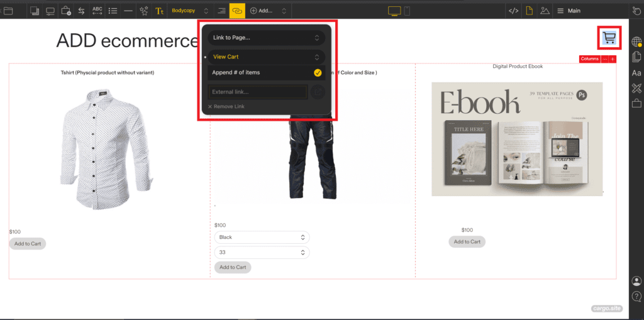Viewport: 644px width, 320px height.
Task: Click the $100 price under Ebook
Action: point(467,230)
